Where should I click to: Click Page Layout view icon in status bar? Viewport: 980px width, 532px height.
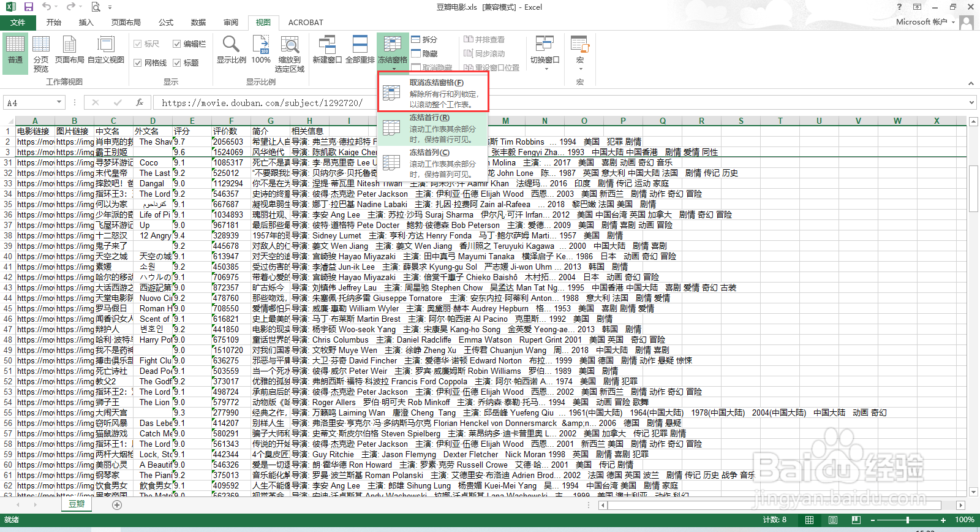[833, 520]
